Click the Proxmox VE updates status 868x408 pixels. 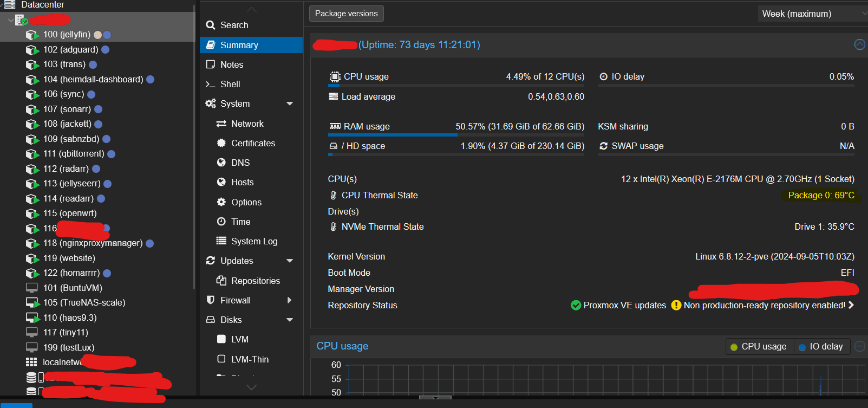(618, 305)
